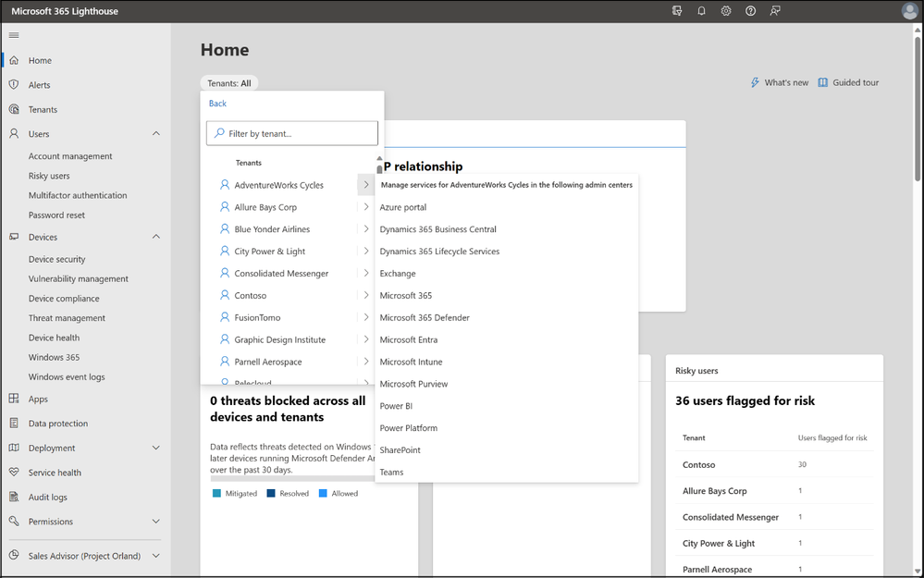The height and width of the screenshot is (578, 924).
Task: Open the user account avatar
Action: click(x=910, y=11)
